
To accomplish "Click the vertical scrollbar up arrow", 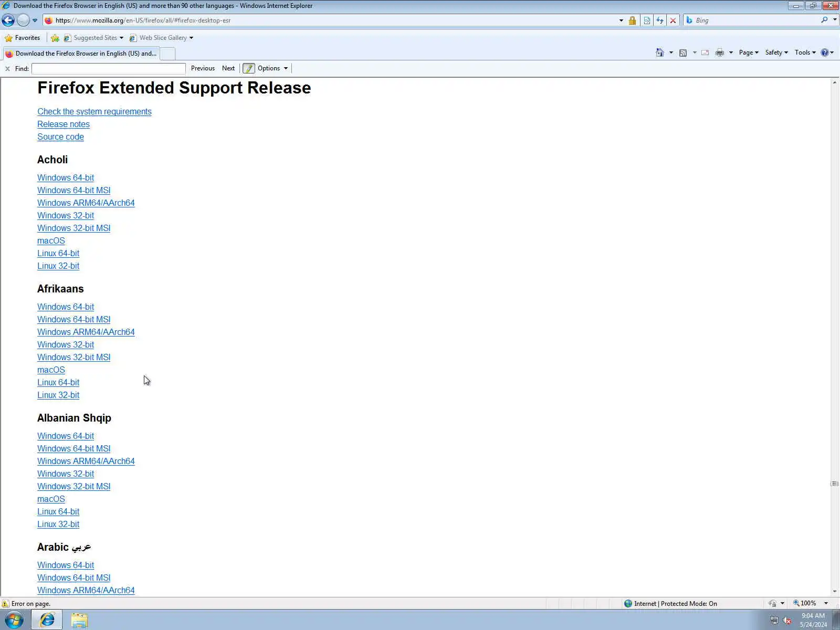I will [x=835, y=82].
